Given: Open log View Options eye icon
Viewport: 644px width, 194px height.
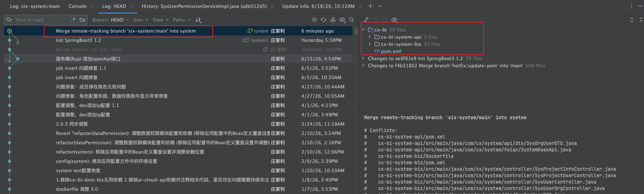Looking at the screenshot, I should point(343,20).
